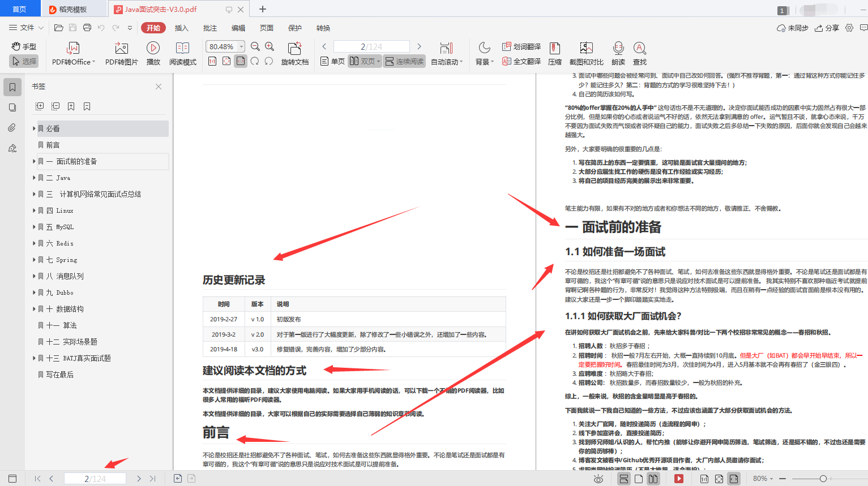Click the open file folder icon
Screen dimensions: 868x486
coord(58,28)
